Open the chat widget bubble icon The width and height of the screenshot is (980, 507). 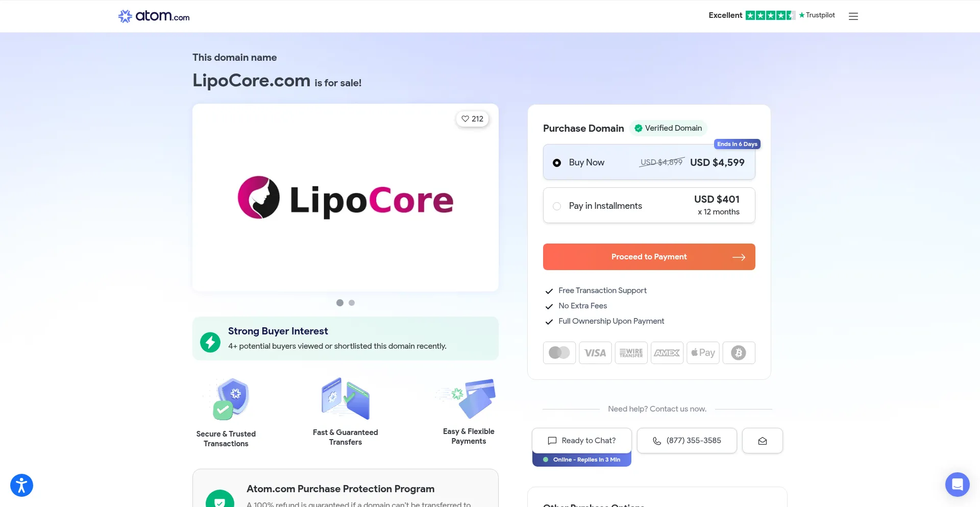pos(957,484)
